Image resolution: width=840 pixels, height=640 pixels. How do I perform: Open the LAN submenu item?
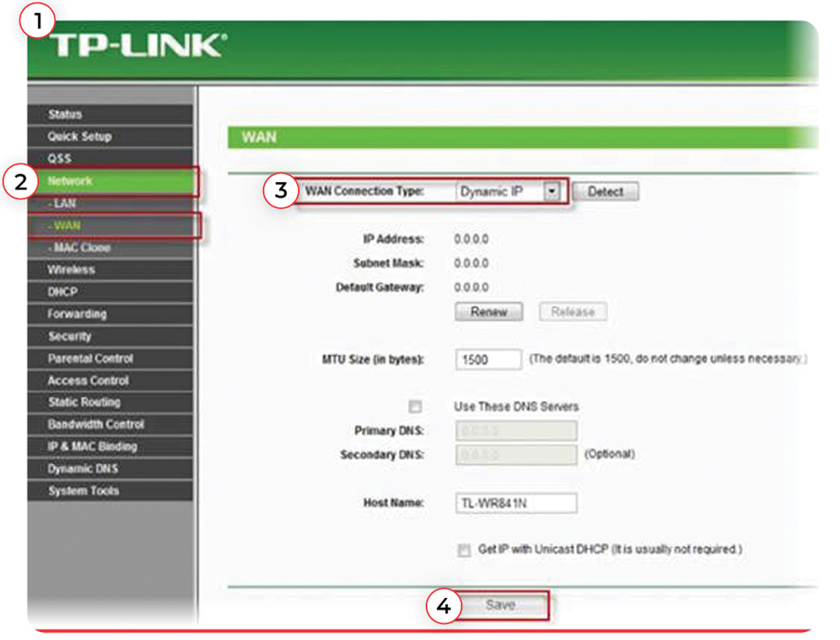pyautogui.click(x=110, y=203)
